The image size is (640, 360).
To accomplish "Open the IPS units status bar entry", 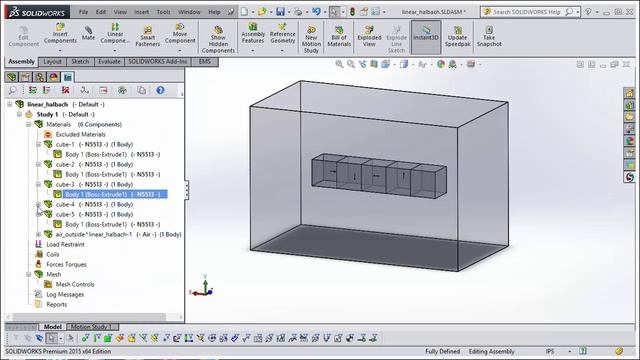I will coord(550,351).
